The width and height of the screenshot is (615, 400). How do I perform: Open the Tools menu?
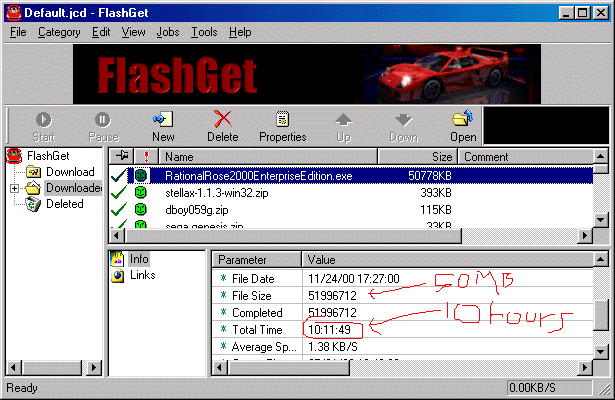point(204,32)
